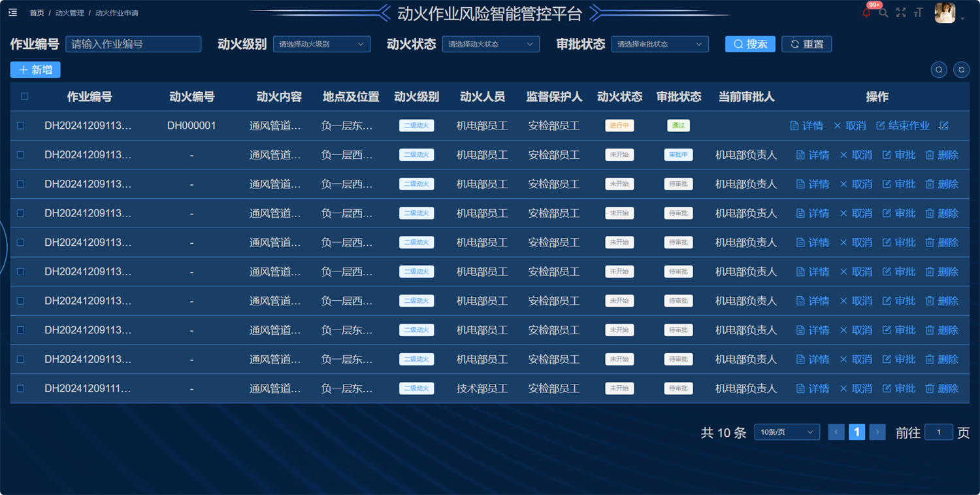The image size is (980, 495).
Task: Click the 通过 approval tag
Action: pos(678,126)
